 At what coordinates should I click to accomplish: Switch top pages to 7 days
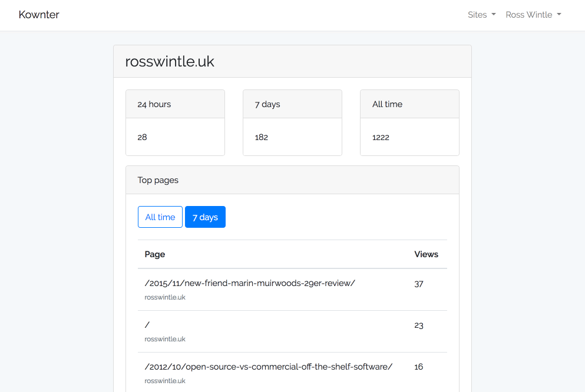[205, 217]
